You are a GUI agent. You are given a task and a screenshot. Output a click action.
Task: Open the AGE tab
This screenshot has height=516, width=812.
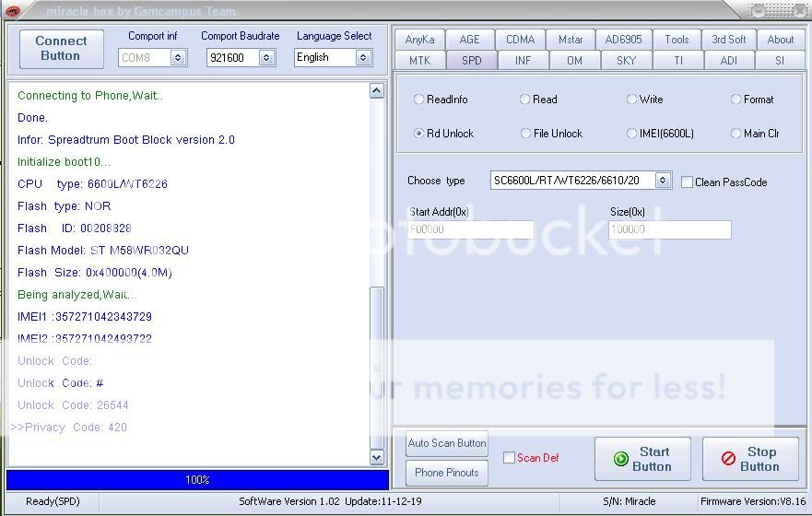469,40
